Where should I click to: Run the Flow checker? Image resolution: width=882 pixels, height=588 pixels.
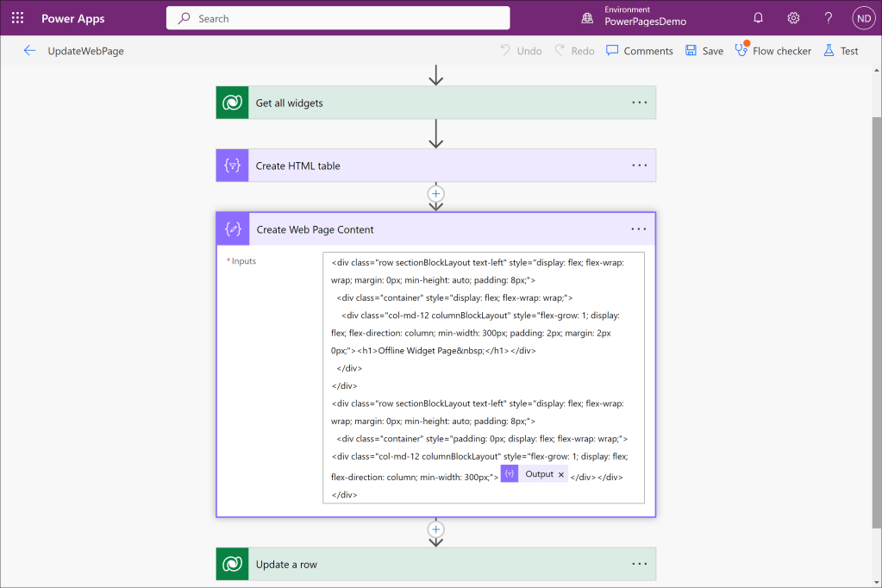[773, 51]
